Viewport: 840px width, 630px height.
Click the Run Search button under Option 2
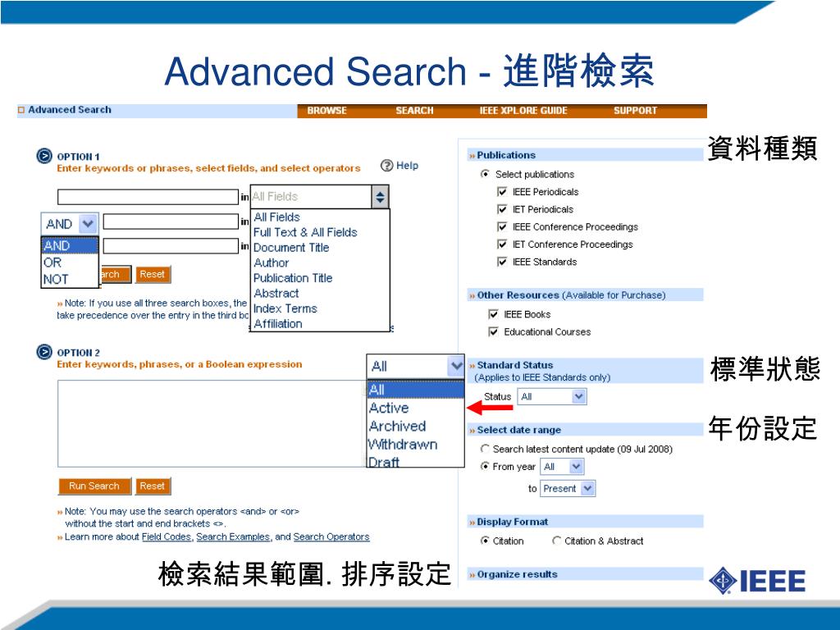94,486
